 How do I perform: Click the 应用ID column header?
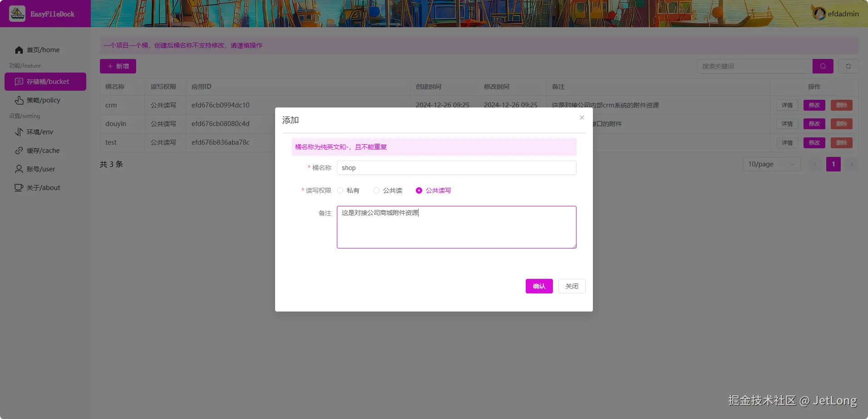202,87
